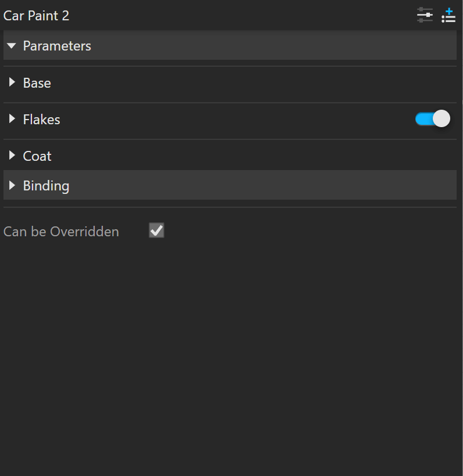This screenshot has height=476, width=463.
Task: Click the Can be Overridden label text
Action: [x=61, y=232]
